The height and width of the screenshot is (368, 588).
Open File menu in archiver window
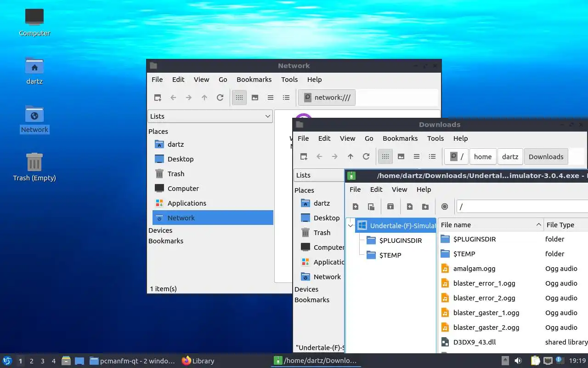tap(355, 190)
